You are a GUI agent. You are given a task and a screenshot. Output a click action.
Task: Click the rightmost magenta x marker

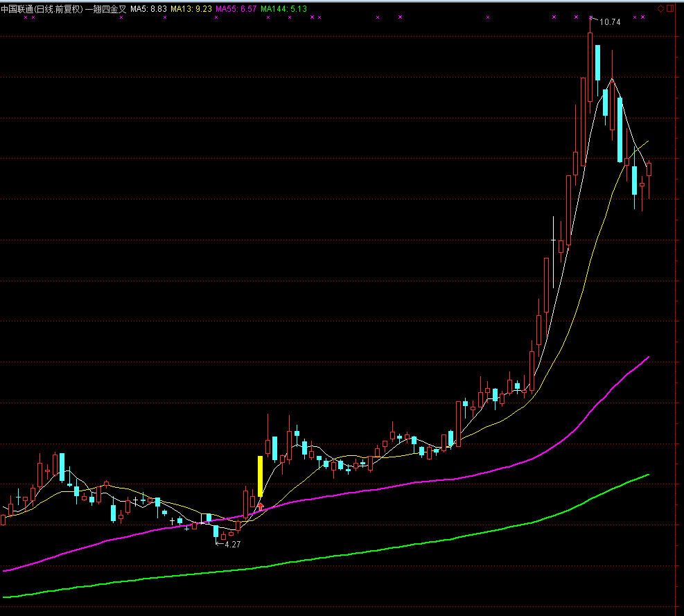[x=643, y=17]
